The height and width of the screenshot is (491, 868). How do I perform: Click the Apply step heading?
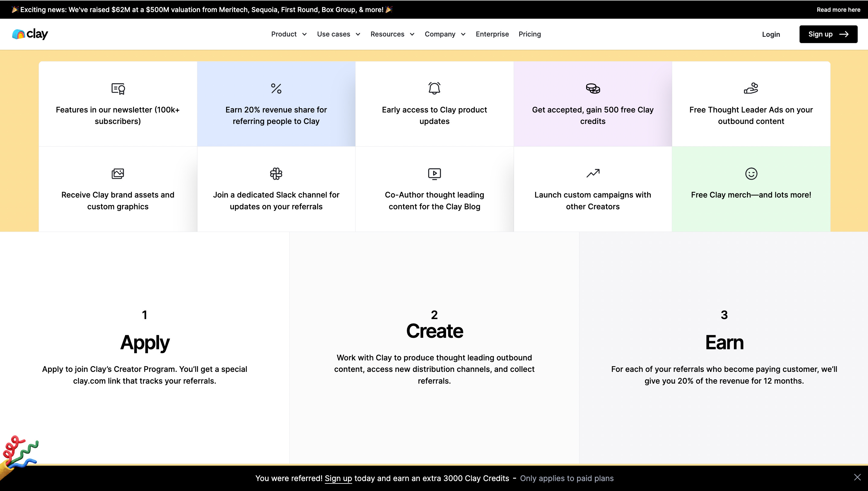coord(145,342)
